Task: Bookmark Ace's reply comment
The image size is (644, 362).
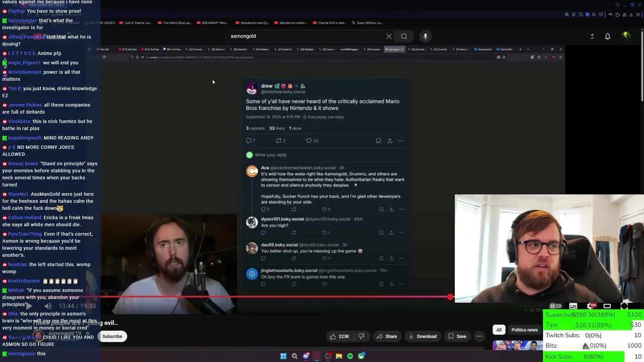Action: (381, 209)
